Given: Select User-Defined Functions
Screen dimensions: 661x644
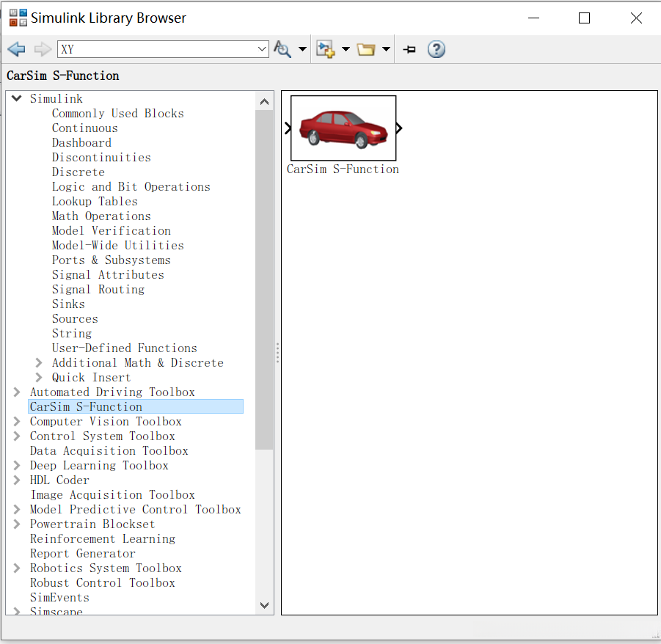Looking at the screenshot, I should [x=125, y=348].
